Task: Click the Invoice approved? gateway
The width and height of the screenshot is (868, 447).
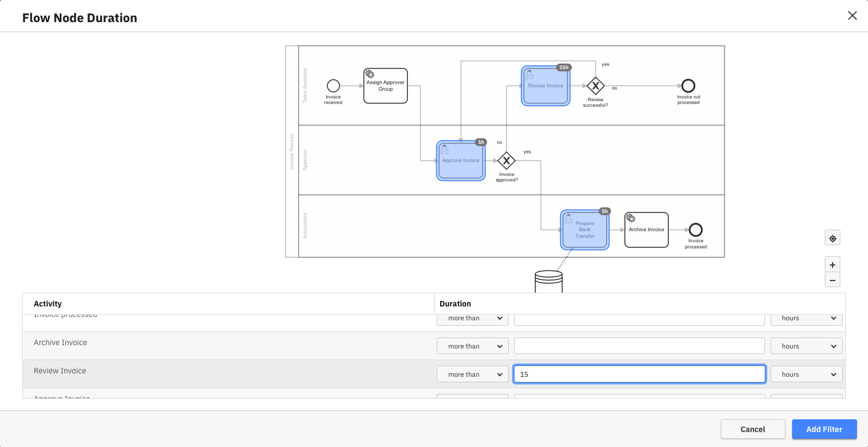Action: click(507, 160)
